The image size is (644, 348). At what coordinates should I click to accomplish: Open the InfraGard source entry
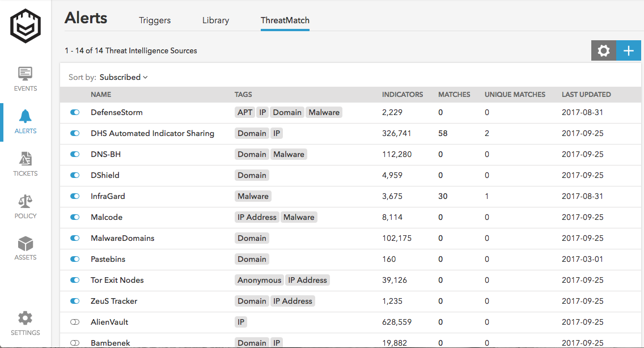[108, 196]
